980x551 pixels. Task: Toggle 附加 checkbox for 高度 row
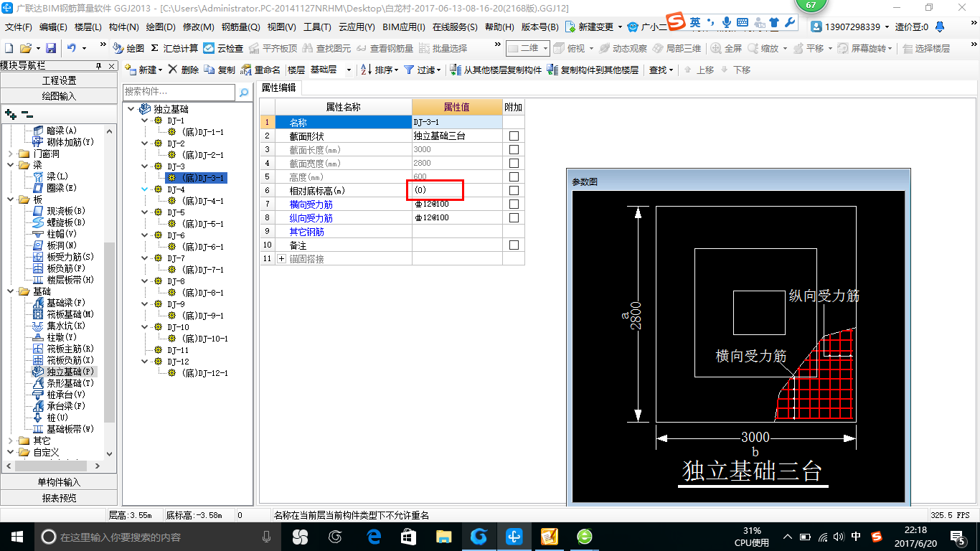tap(514, 176)
